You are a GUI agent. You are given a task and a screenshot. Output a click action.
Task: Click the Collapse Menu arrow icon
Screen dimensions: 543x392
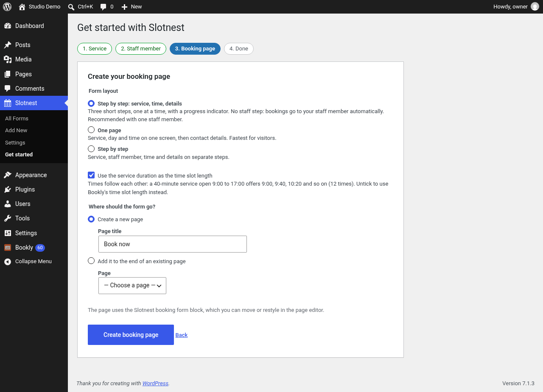(x=8, y=262)
